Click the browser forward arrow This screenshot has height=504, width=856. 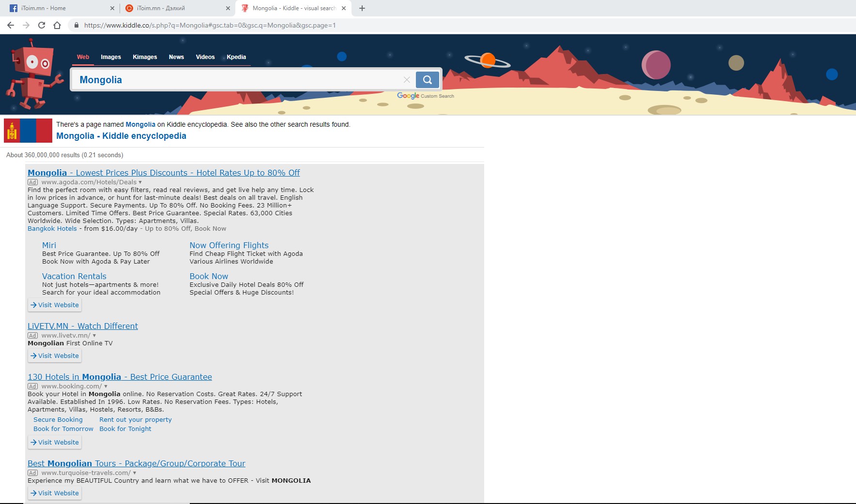(x=26, y=25)
